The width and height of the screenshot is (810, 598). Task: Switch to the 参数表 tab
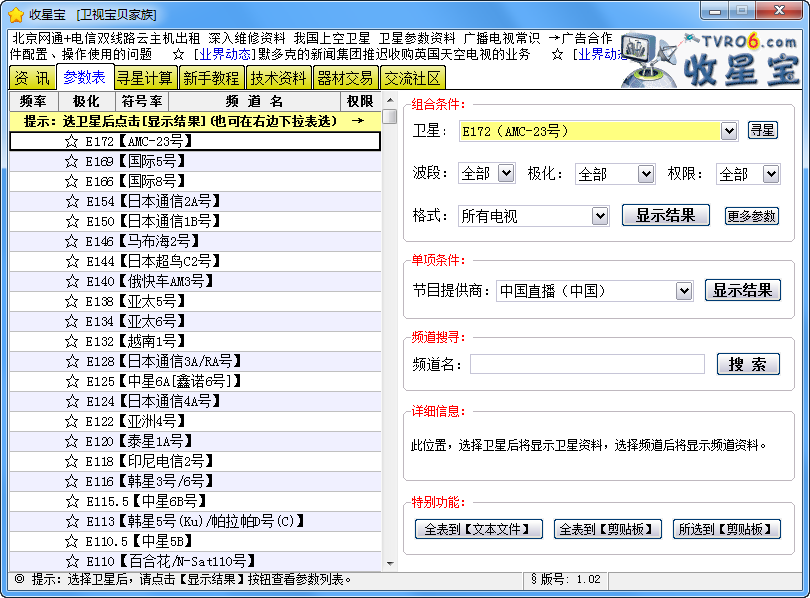point(84,77)
